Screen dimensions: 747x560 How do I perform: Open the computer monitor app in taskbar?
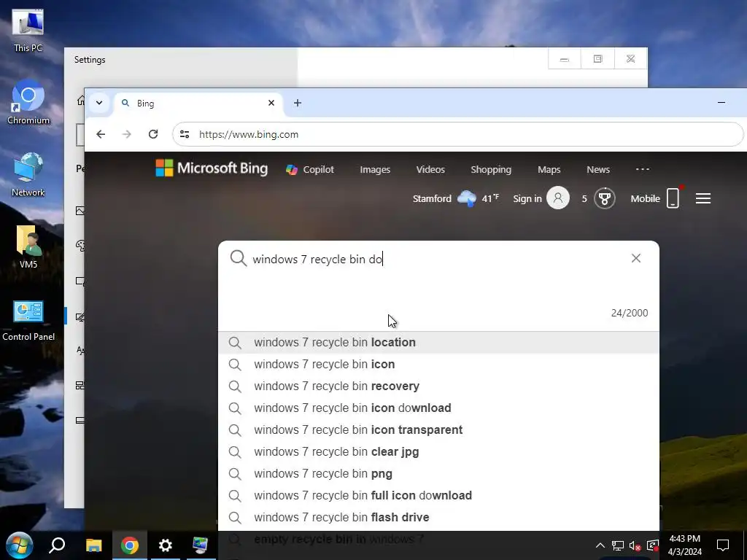[200, 545]
